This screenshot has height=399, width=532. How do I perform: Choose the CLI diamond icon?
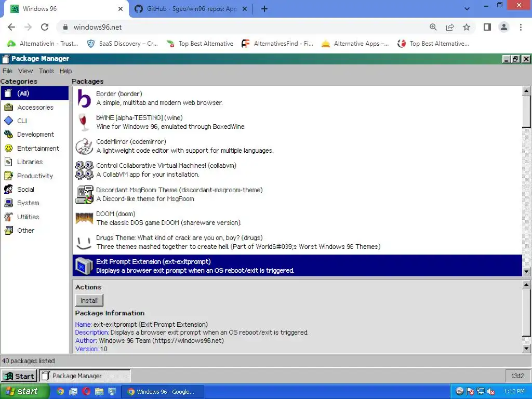(x=8, y=121)
